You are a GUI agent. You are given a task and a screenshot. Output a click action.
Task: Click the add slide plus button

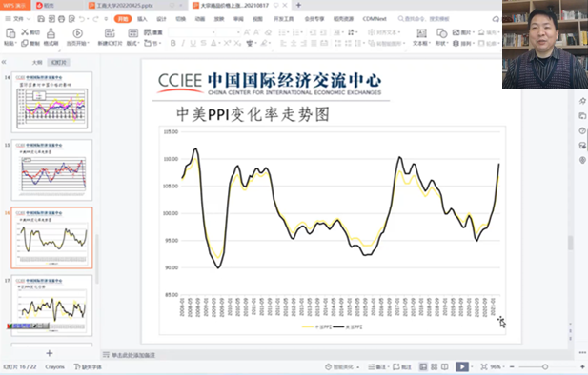click(50, 353)
